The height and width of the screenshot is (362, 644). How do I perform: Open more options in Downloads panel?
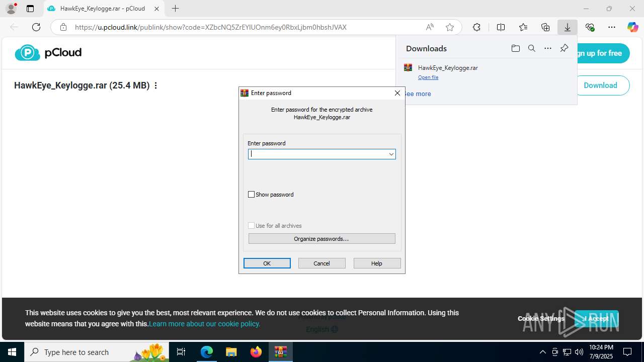548,48
